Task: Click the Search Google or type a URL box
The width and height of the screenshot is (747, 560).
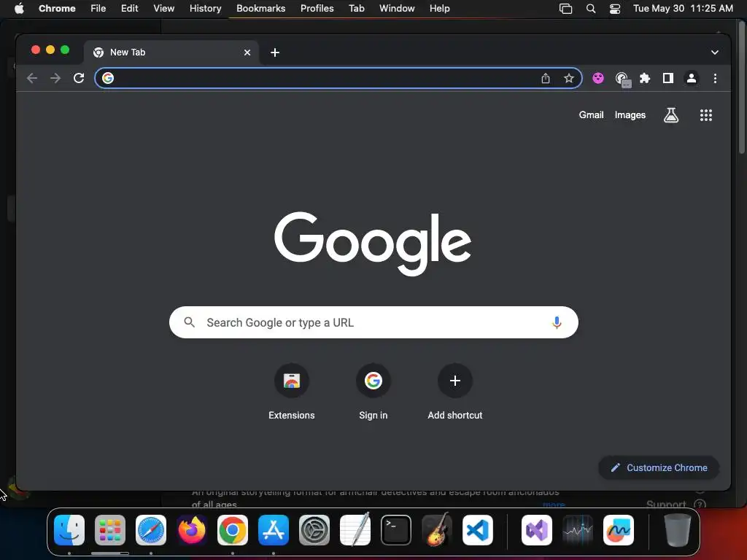Action: [373, 322]
